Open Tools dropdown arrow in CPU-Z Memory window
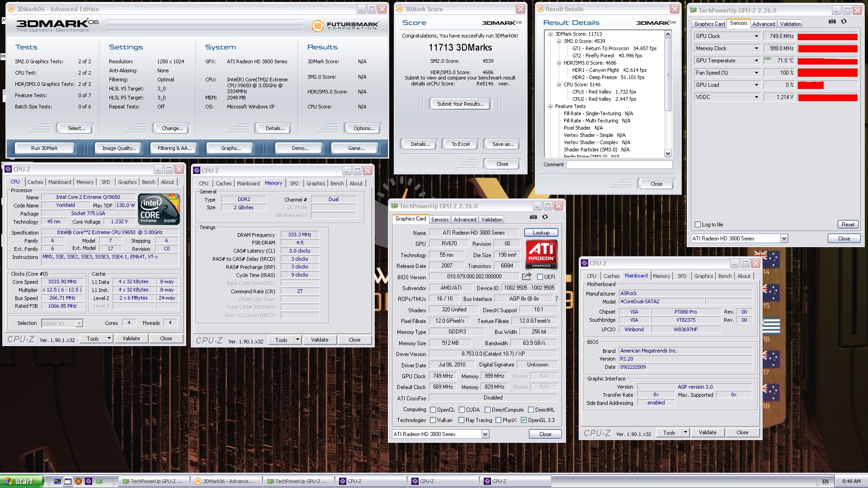868x488 pixels. click(x=297, y=340)
